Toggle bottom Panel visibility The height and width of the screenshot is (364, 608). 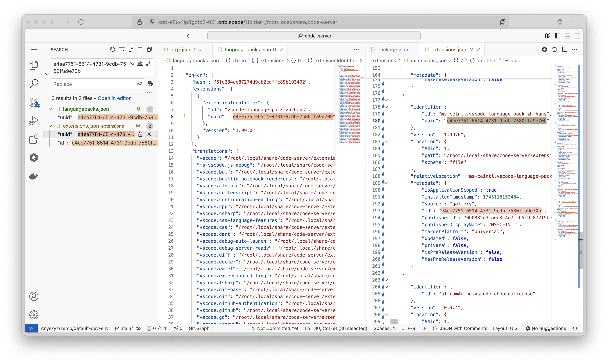tap(567, 36)
